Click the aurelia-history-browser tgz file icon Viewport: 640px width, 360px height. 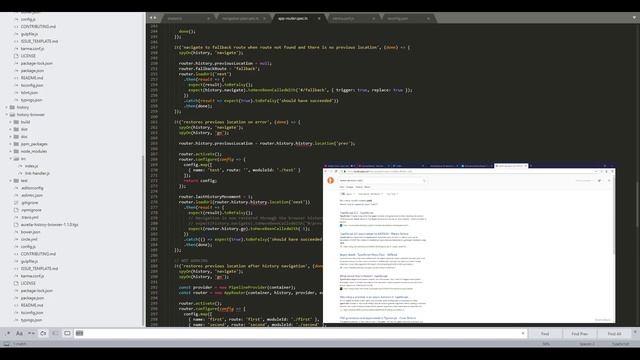pos(16,225)
